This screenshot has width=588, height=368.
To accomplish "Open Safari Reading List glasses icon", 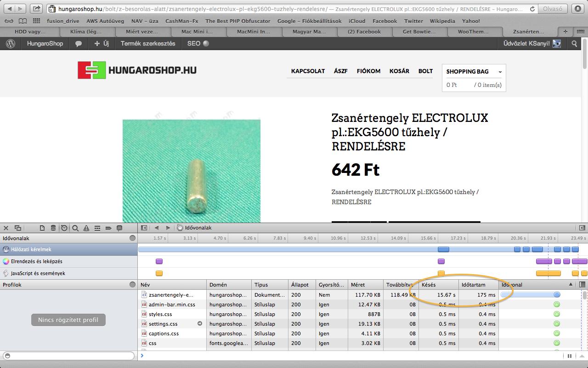I will (x=9, y=21).
